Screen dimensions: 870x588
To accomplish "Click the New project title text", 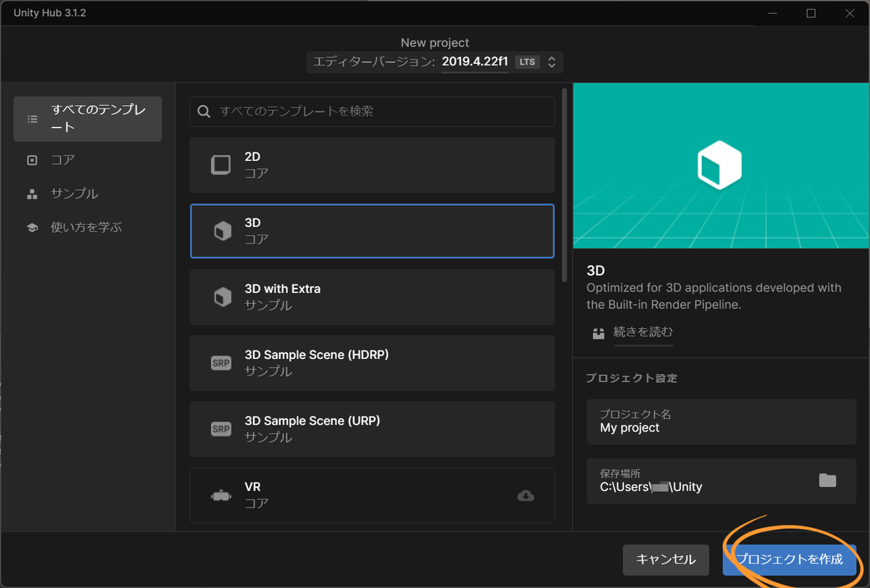I will 435,43.
